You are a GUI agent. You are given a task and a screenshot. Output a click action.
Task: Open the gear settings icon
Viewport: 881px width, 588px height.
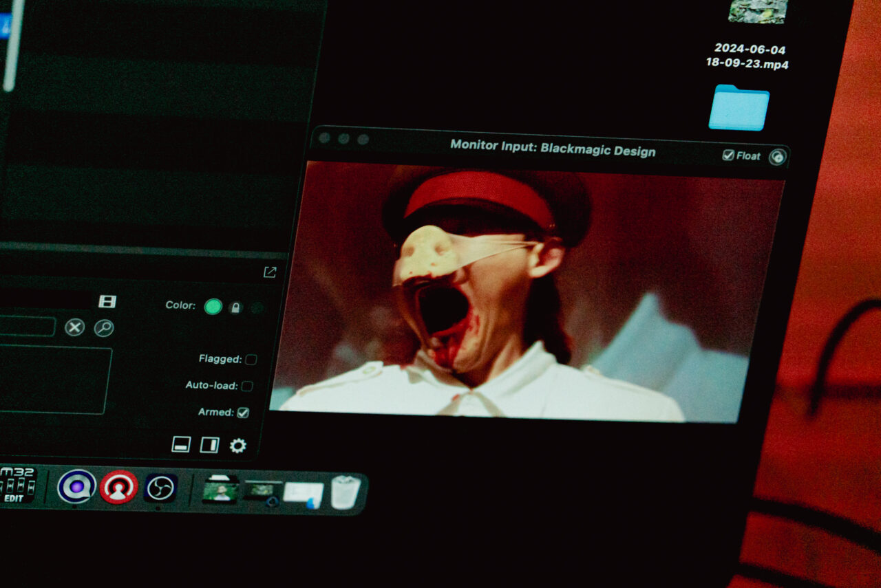pos(238,446)
